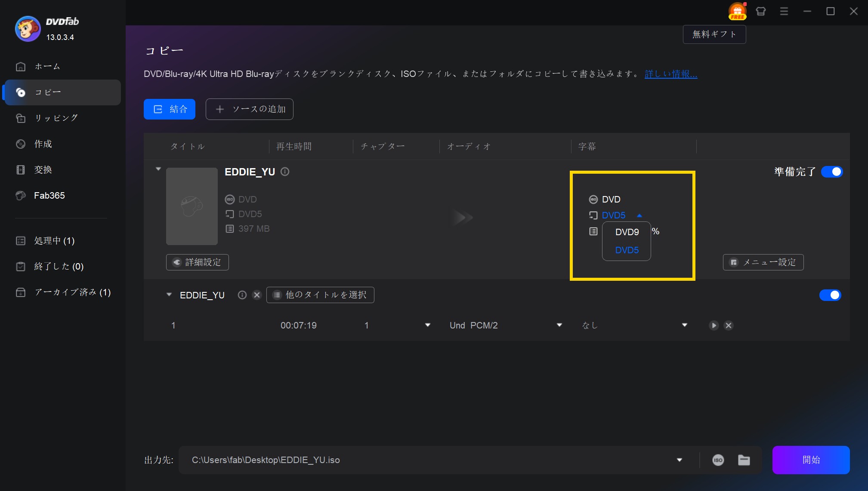868x491 pixels.
Task: Click ソースの追加 button
Action: point(250,109)
